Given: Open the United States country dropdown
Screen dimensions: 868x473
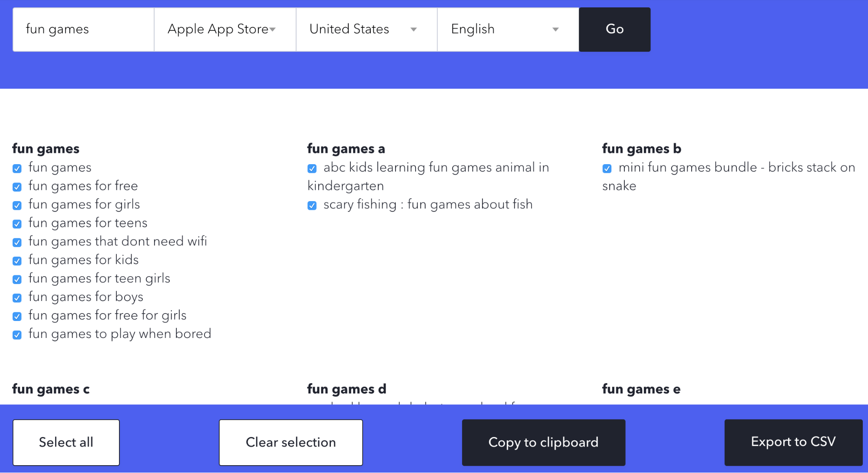Looking at the screenshot, I should click(366, 29).
